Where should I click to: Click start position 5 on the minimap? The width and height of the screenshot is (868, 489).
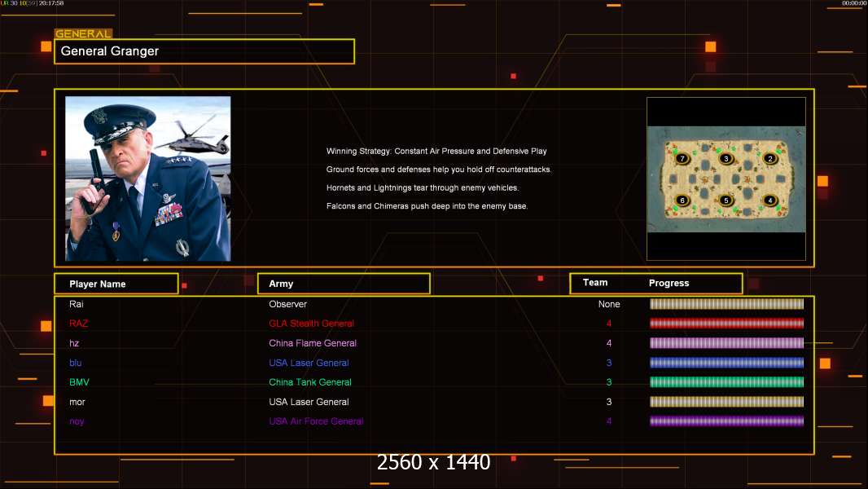click(726, 200)
